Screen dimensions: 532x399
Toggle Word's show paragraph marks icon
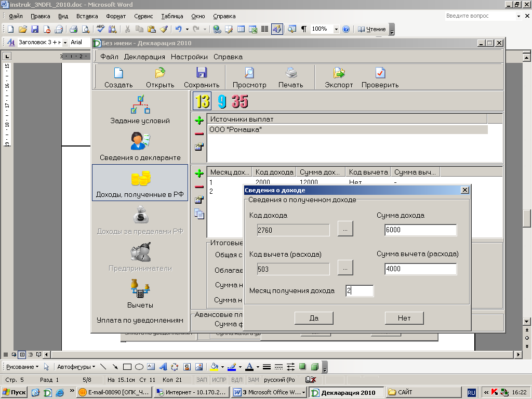(304, 29)
